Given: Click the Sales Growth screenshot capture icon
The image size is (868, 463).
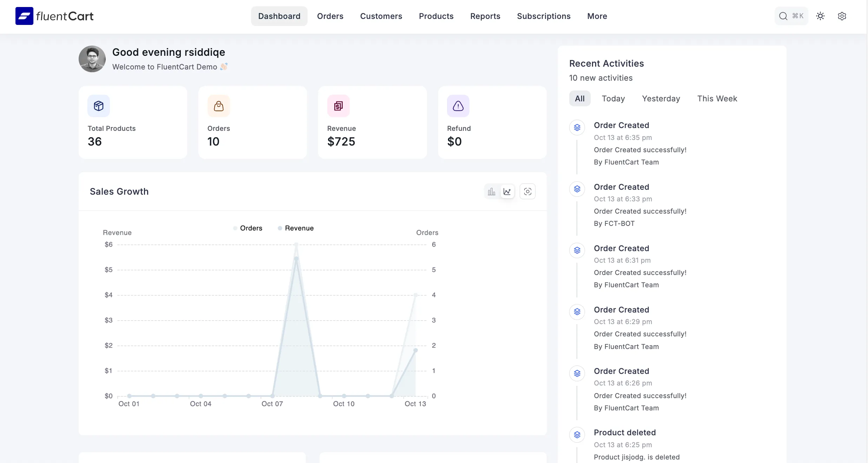Looking at the screenshot, I should point(527,192).
